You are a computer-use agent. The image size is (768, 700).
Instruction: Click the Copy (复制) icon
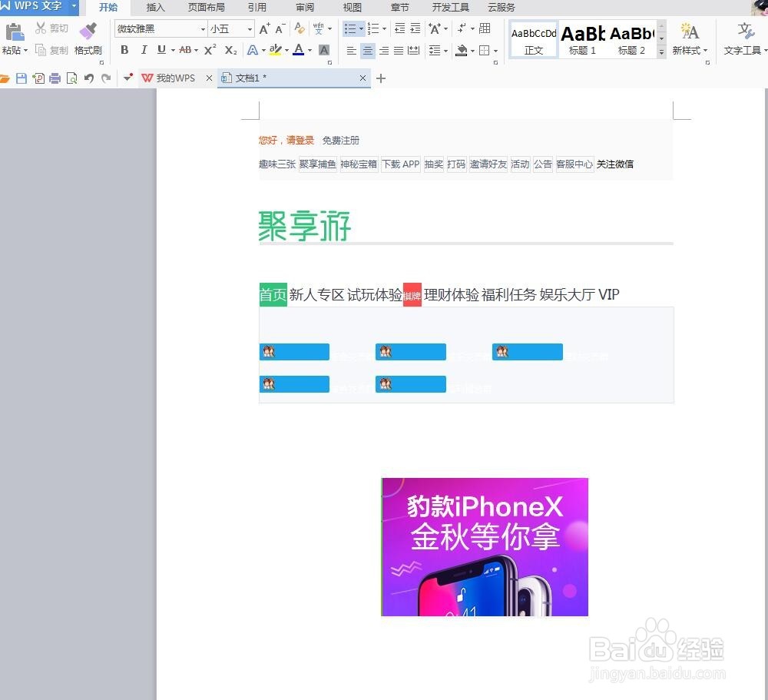tap(41, 50)
